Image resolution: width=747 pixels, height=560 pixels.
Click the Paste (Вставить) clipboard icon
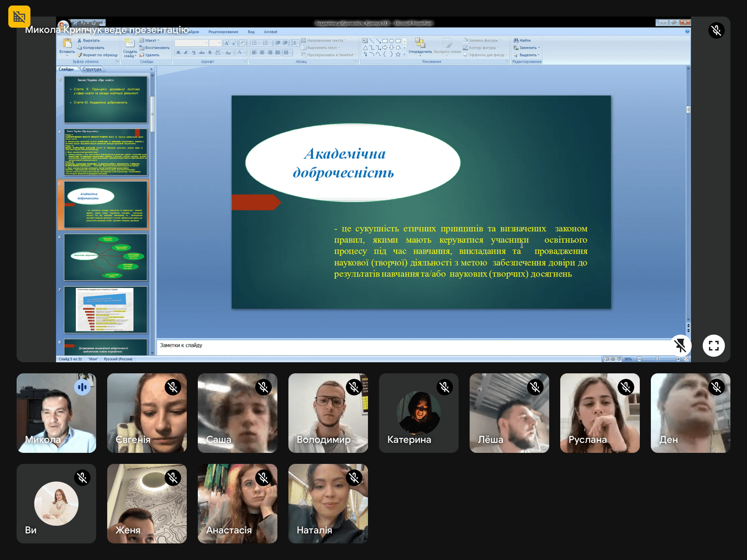pyautogui.click(x=67, y=44)
